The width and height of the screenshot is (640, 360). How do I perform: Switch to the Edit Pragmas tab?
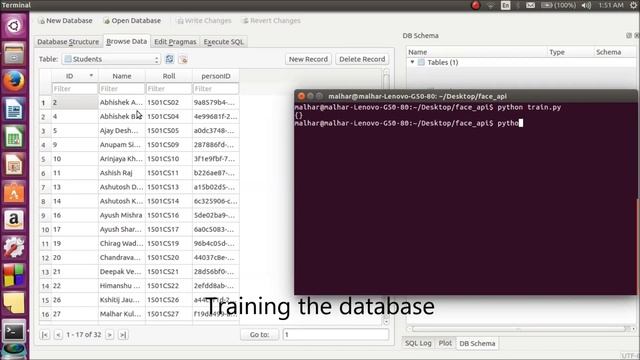coord(175,42)
